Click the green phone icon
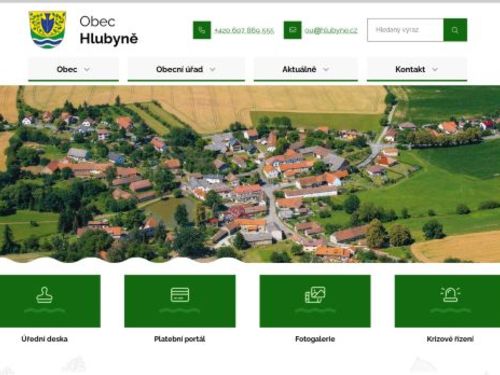Screen dimensions: 500x375 point(202,30)
